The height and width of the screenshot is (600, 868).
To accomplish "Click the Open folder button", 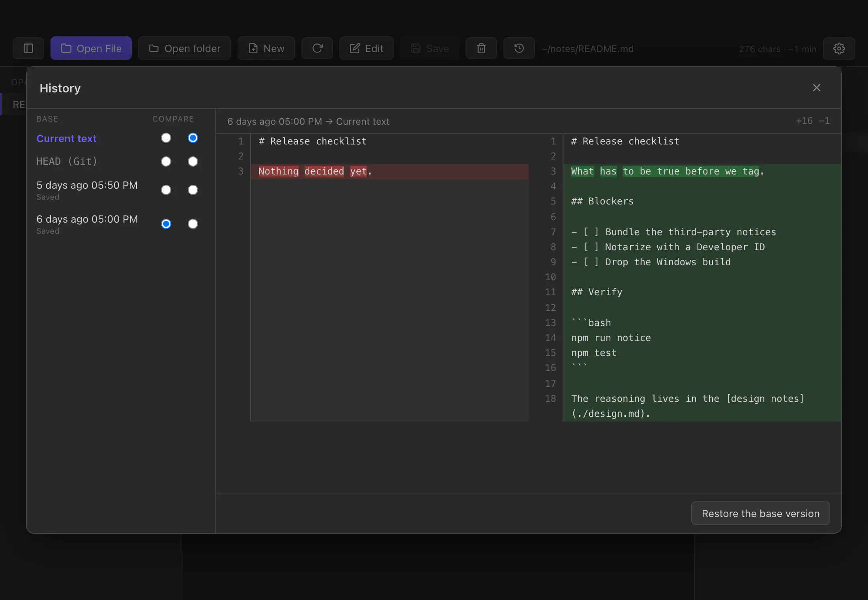I will [x=185, y=48].
